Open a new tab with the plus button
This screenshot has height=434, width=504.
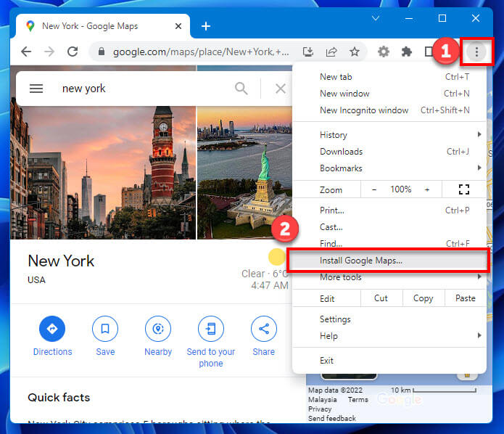pyautogui.click(x=206, y=25)
